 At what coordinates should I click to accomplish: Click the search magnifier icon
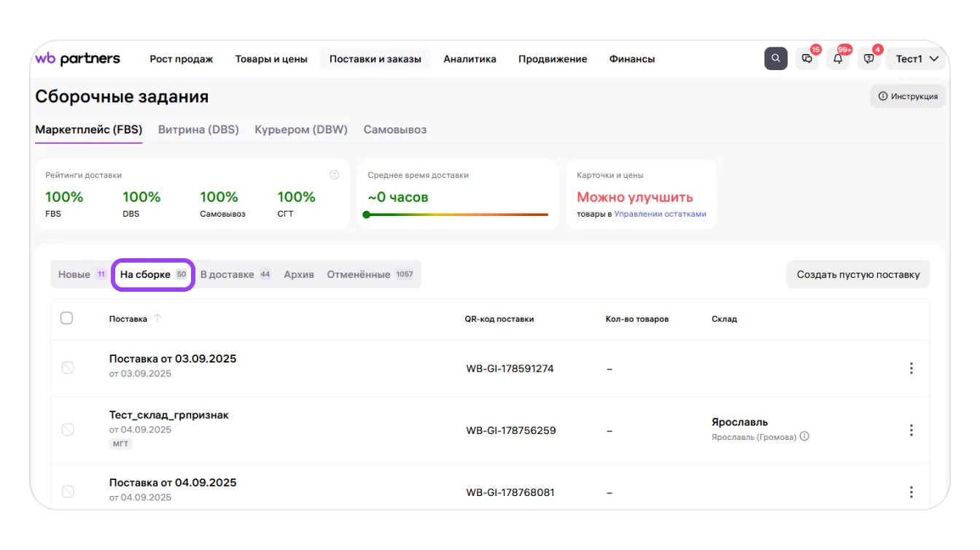[x=776, y=59]
